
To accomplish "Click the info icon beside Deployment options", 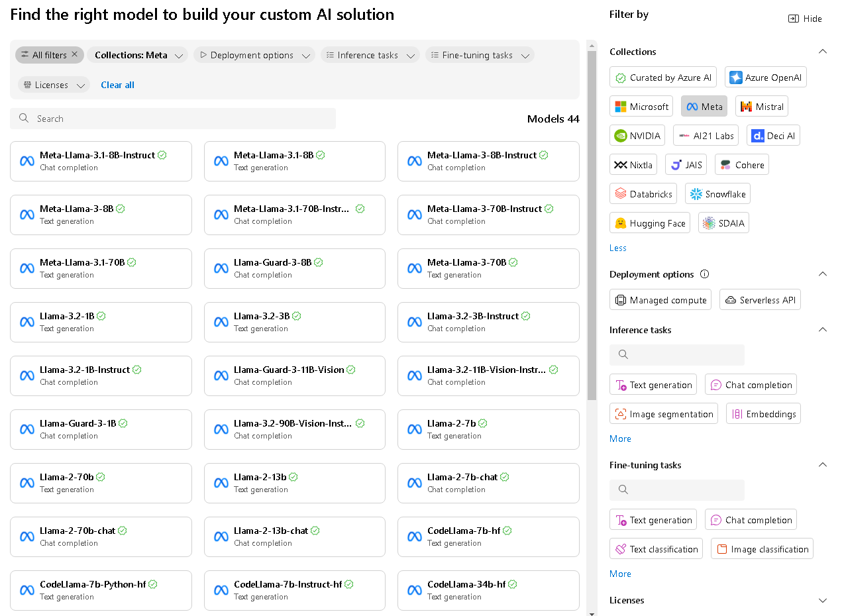I will 705,274.
